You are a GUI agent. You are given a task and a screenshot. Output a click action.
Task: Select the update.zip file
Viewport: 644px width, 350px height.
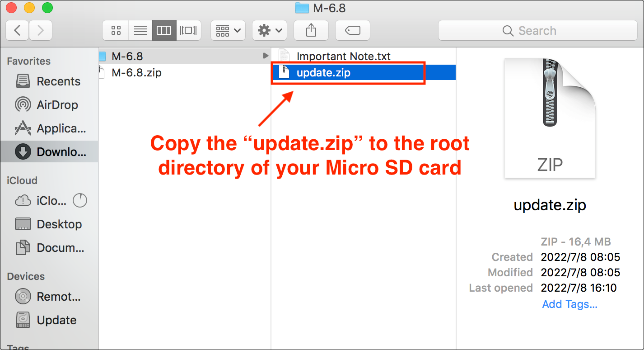[364, 72]
